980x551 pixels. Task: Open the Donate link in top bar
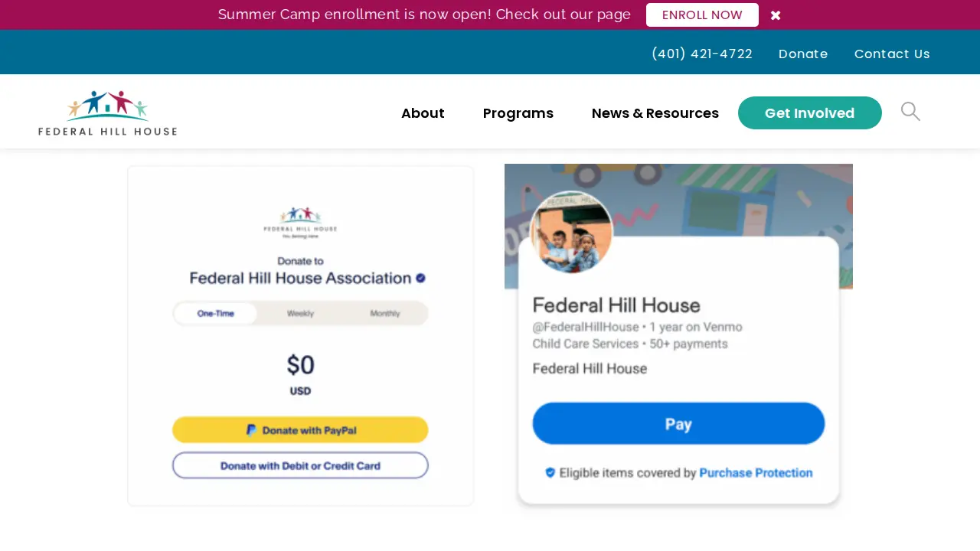click(x=803, y=54)
